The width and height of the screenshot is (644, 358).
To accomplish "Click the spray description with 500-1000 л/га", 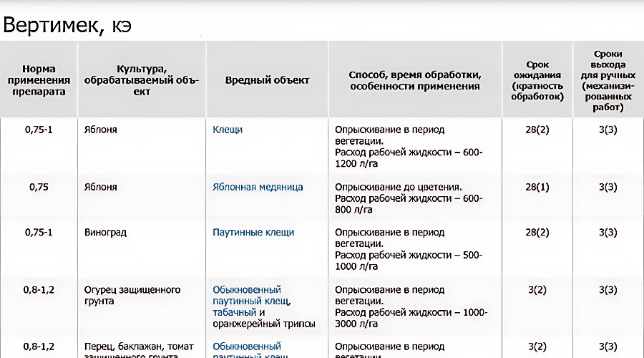I will point(409,249).
